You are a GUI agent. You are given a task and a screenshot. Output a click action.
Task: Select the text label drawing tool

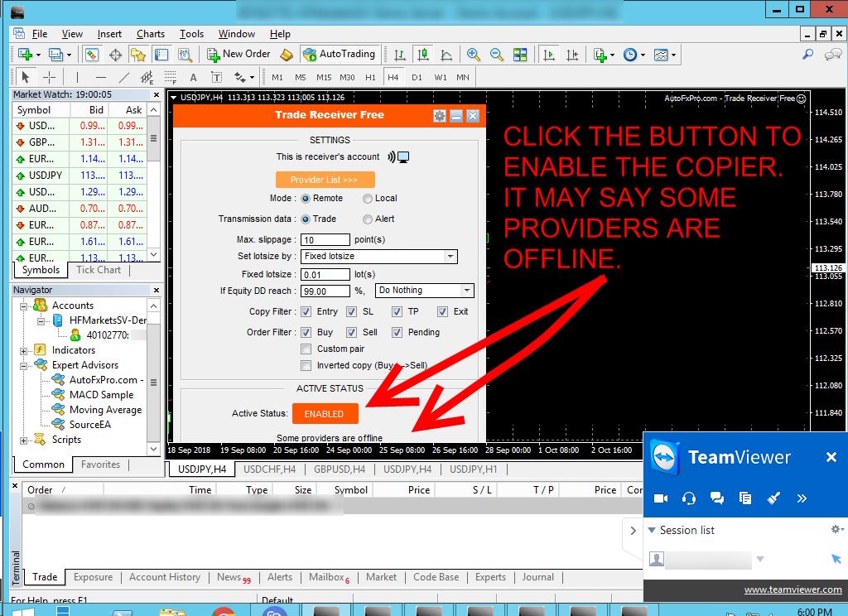click(194, 77)
